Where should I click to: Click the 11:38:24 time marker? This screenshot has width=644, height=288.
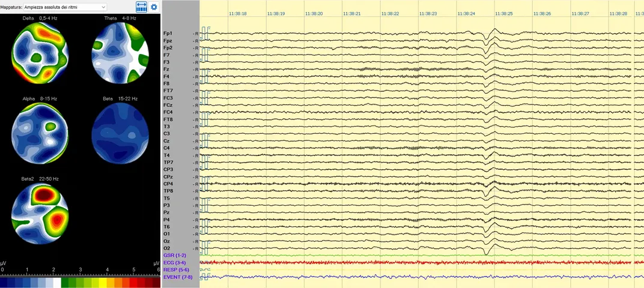point(466,14)
